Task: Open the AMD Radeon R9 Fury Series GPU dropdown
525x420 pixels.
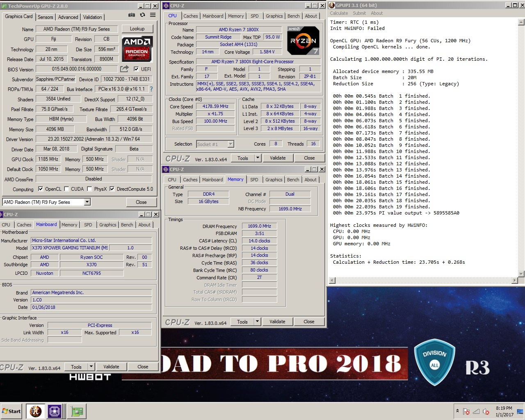Action: click(x=87, y=202)
